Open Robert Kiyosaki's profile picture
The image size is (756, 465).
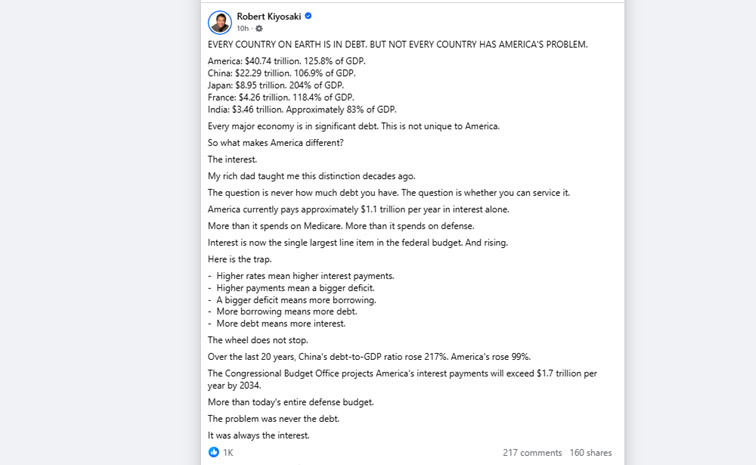[220, 22]
